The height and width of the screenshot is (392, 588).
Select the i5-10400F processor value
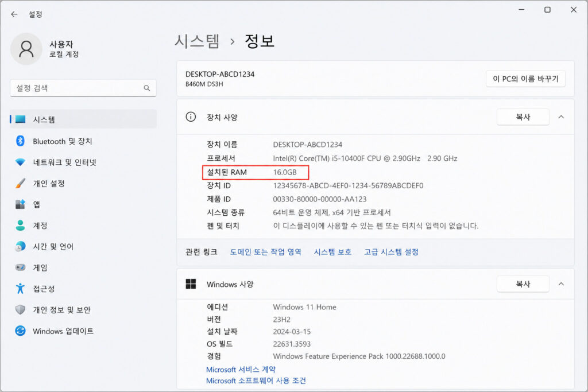(365, 158)
